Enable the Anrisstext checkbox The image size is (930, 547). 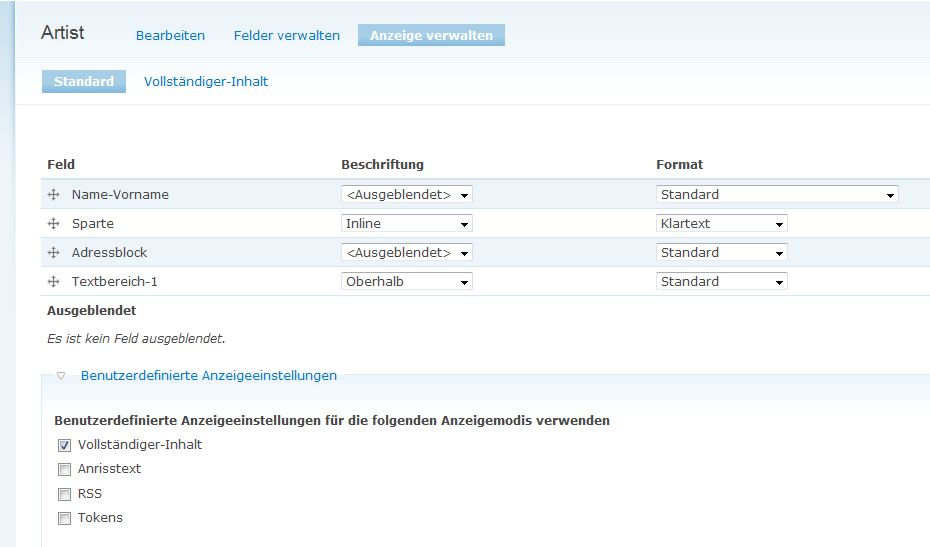[64, 469]
